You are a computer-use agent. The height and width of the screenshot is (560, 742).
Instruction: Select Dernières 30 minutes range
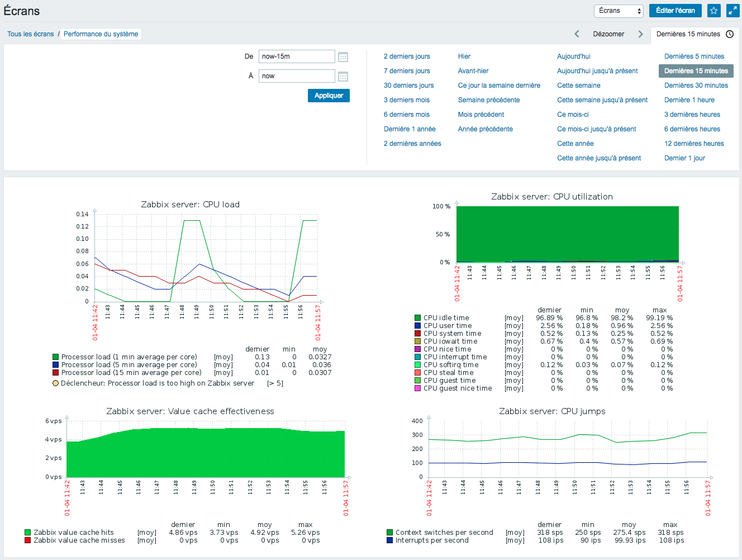[696, 86]
